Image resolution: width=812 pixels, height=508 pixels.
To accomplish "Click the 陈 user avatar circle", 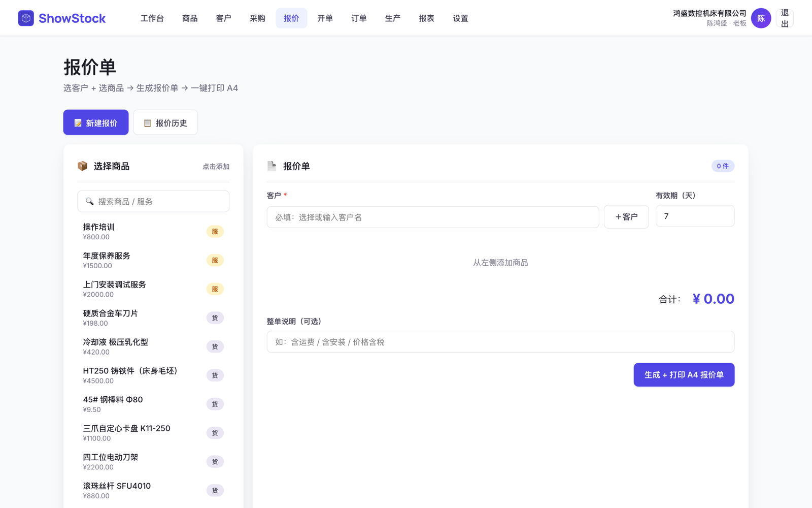I will click(761, 18).
